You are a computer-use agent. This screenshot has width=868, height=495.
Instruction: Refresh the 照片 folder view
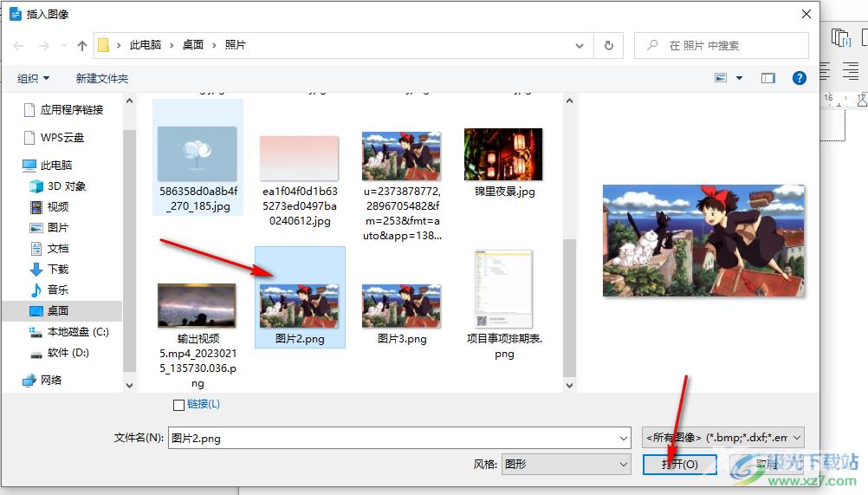tap(608, 45)
